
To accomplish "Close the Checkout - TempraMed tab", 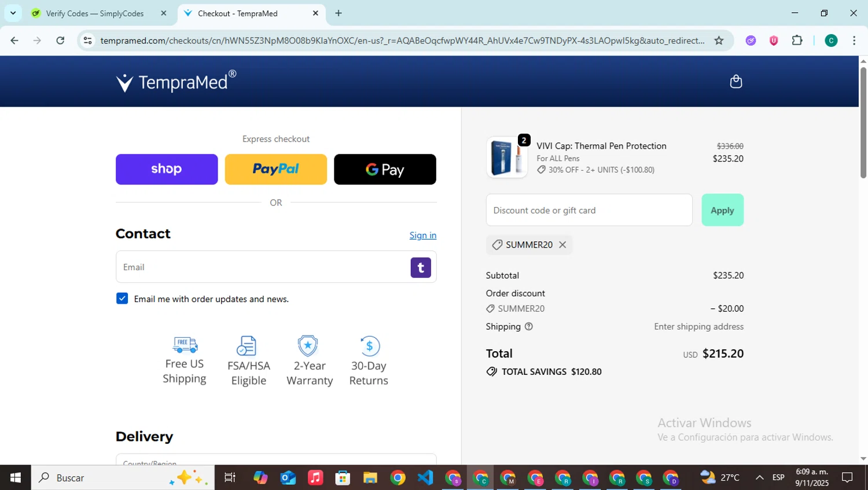I will pyautogui.click(x=315, y=13).
